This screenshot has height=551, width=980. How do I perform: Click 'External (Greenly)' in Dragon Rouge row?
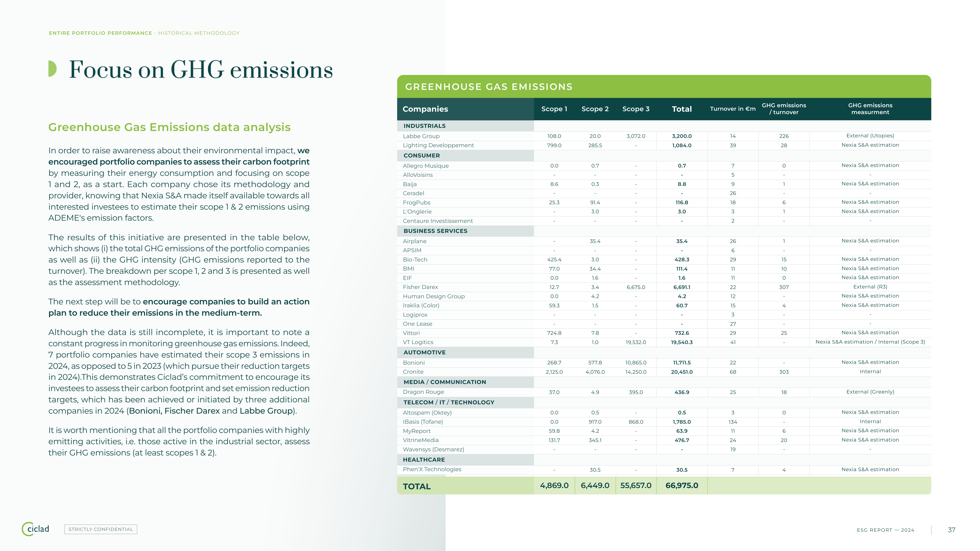870,392
